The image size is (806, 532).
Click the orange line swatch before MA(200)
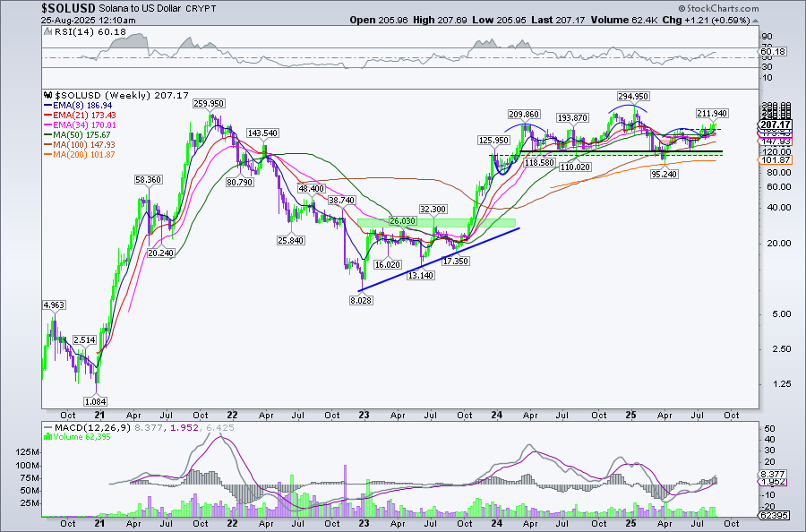(47, 154)
